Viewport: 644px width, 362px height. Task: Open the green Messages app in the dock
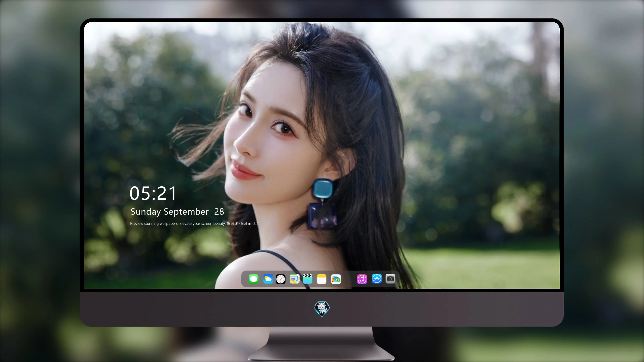click(253, 279)
